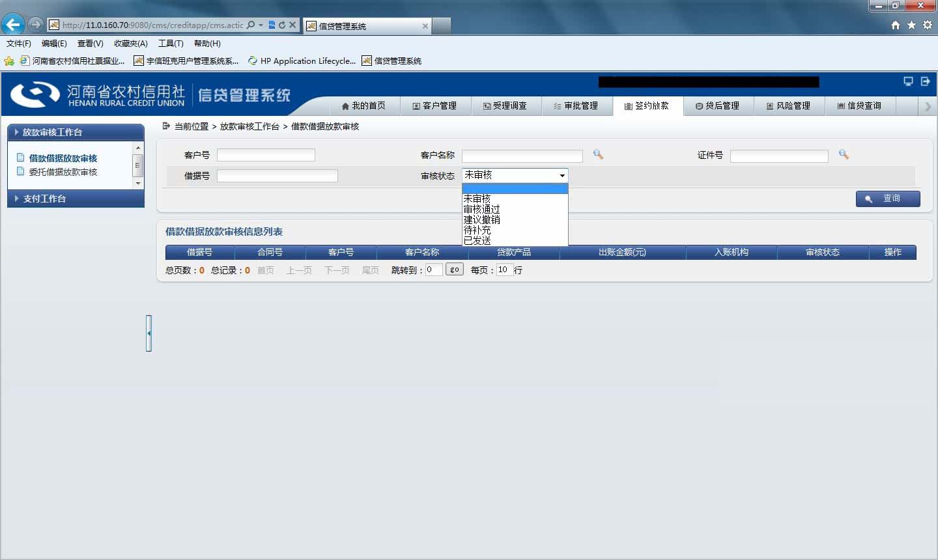Click the logout exit icon in the header
The height and width of the screenshot is (560, 938).
(x=925, y=81)
